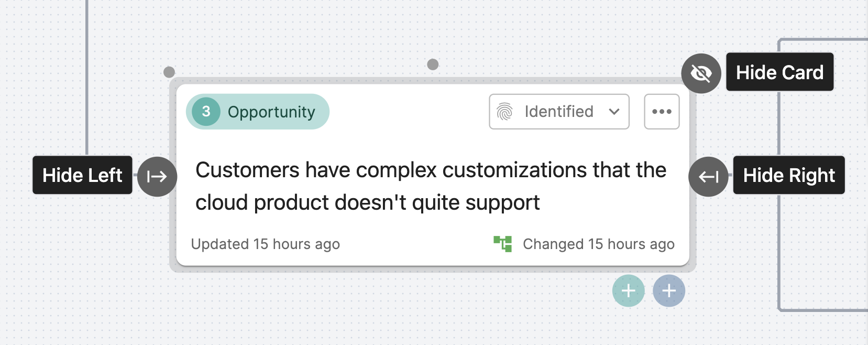Click the green tree hierarchy icon
868x345 pixels.
pyautogui.click(x=503, y=244)
